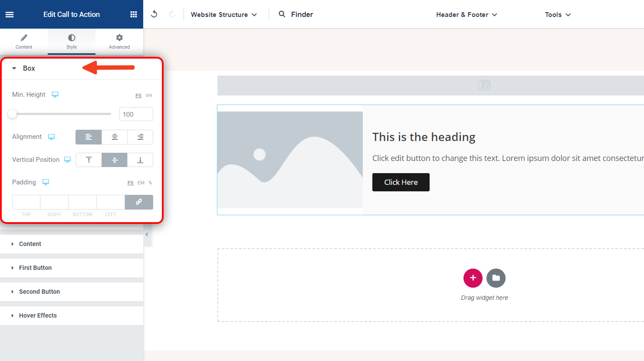644x361 pixels.
Task: Select EM unit for Padding
Action: 141,183
